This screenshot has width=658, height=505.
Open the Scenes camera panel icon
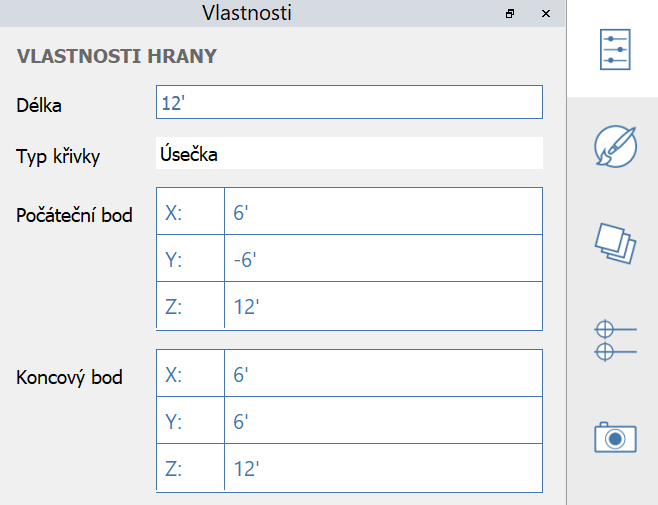click(x=614, y=437)
